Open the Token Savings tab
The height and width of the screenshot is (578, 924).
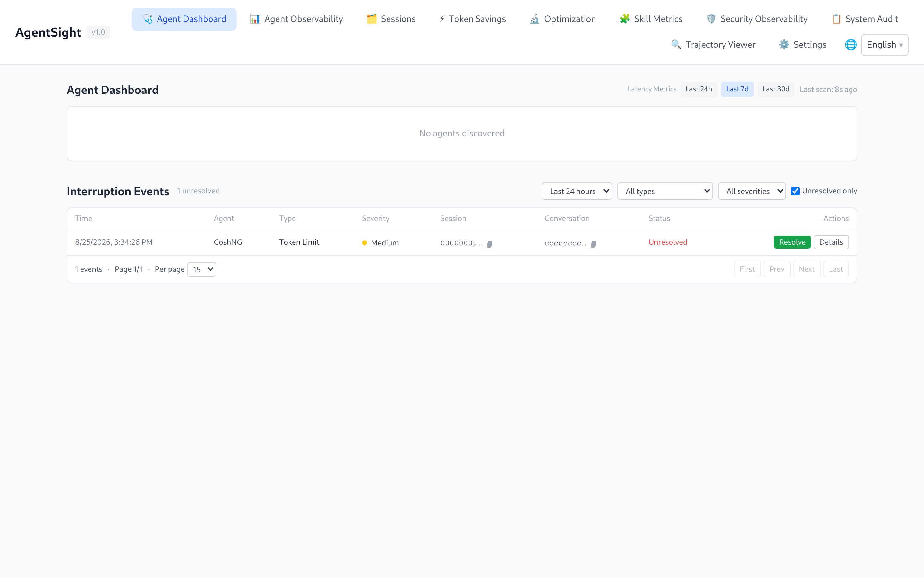pos(472,19)
